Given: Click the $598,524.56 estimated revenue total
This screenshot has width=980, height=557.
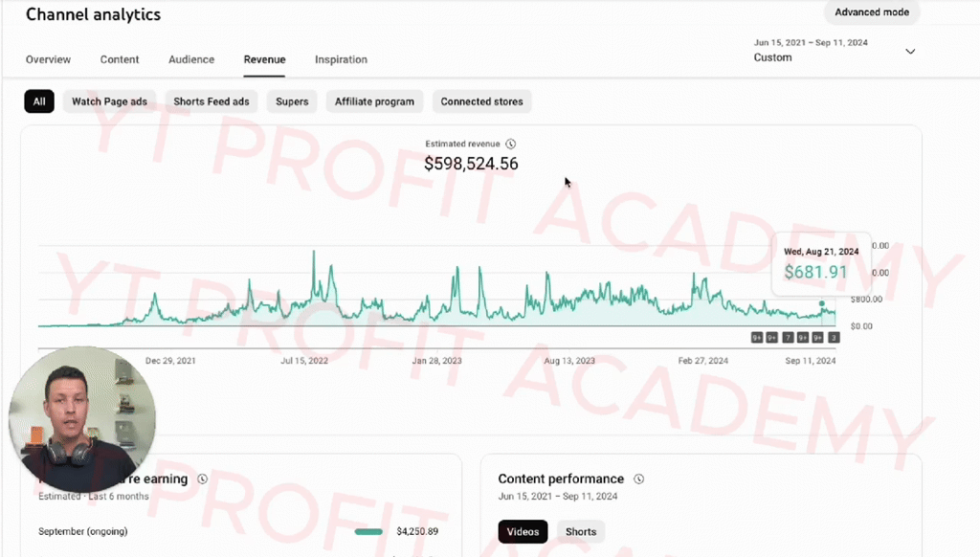Looking at the screenshot, I should click(x=471, y=164).
